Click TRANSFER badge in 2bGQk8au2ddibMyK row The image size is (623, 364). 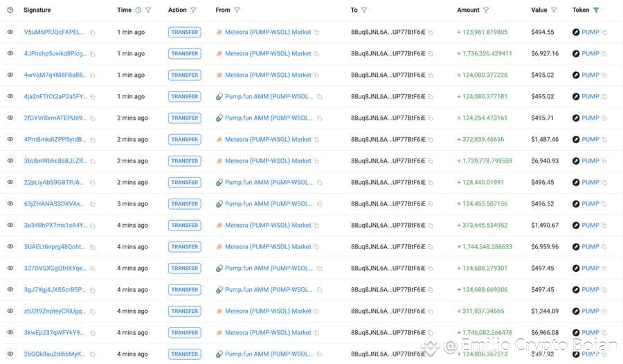(x=184, y=354)
